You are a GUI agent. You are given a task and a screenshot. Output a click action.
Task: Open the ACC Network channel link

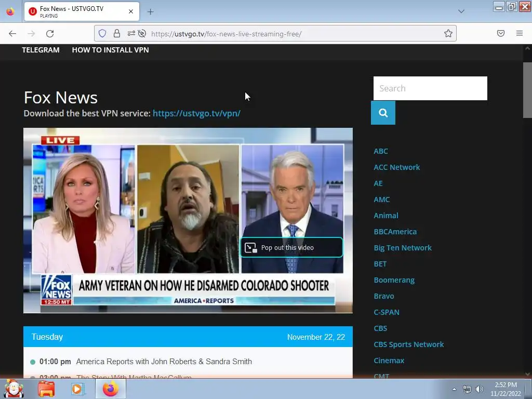pos(396,167)
